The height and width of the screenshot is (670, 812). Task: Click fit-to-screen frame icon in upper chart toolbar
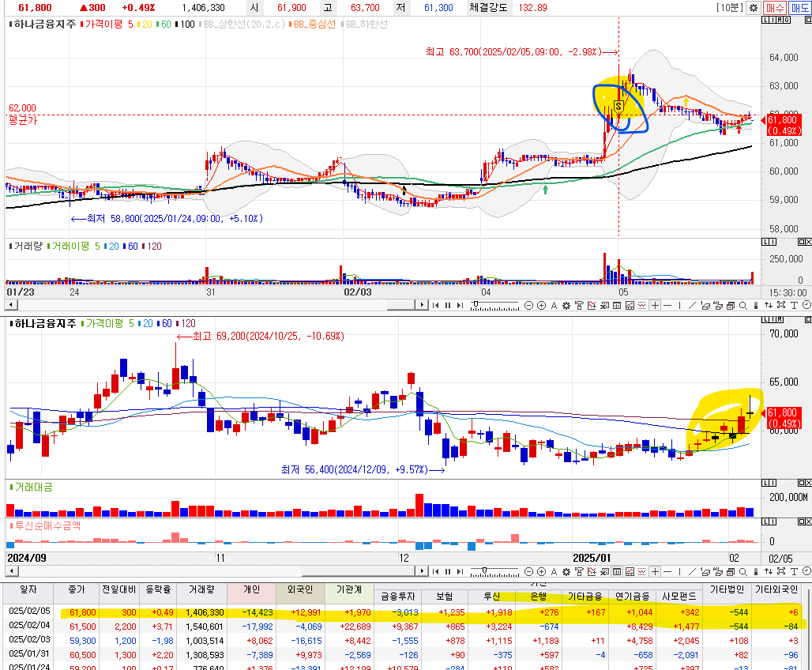point(781,306)
